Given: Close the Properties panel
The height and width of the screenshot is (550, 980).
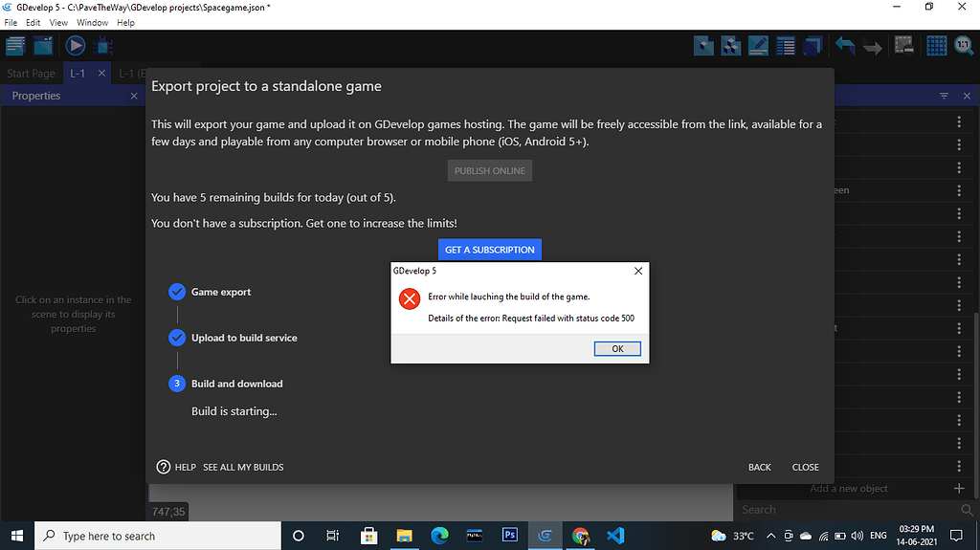Looking at the screenshot, I should pos(134,96).
